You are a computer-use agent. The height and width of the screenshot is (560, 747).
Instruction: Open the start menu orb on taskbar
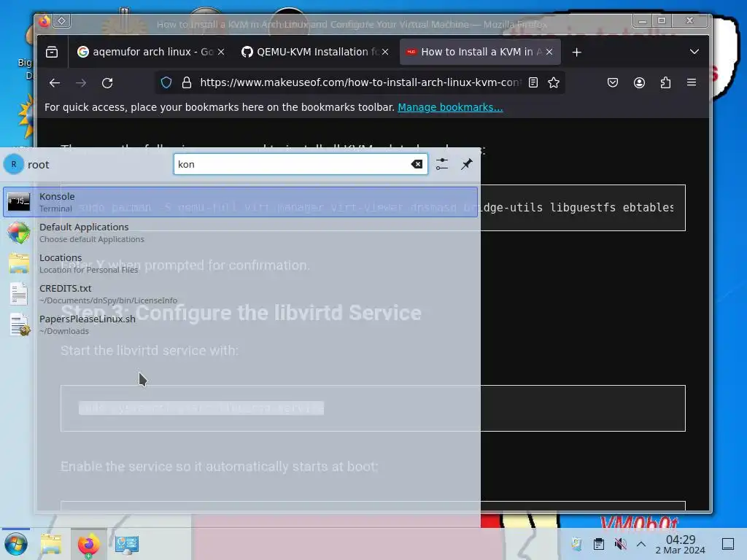tap(16, 544)
